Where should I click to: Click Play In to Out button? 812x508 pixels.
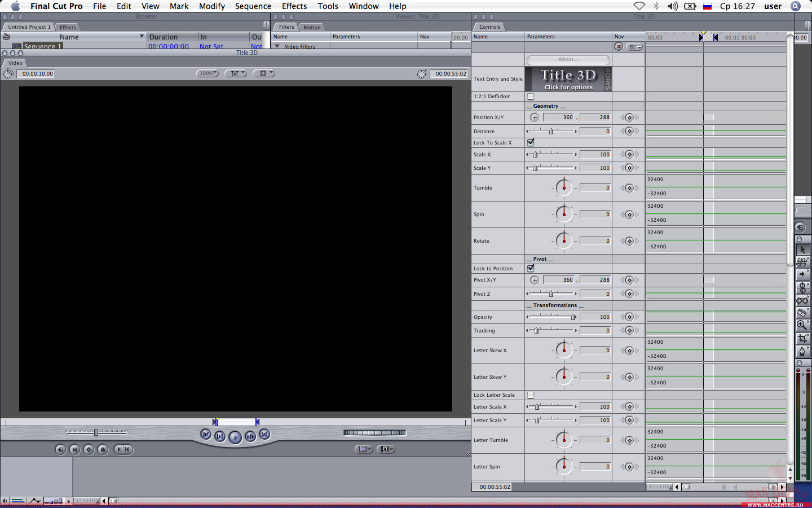[220, 436]
